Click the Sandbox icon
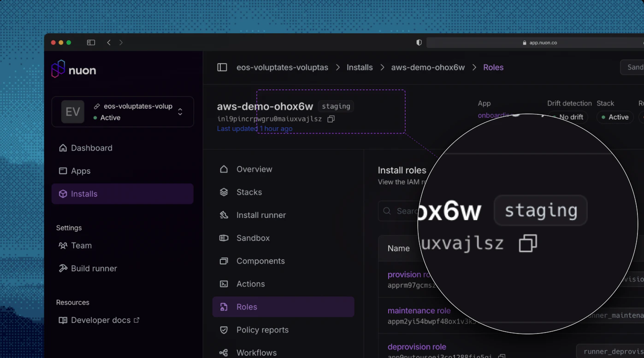The width and height of the screenshot is (644, 358). [224, 238]
